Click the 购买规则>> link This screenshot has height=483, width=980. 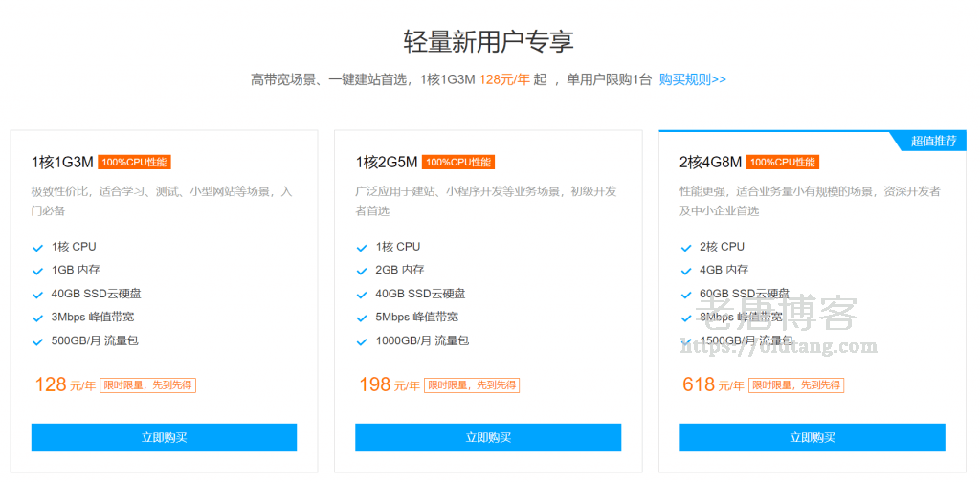pyautogui.click(x=692, y=79)
